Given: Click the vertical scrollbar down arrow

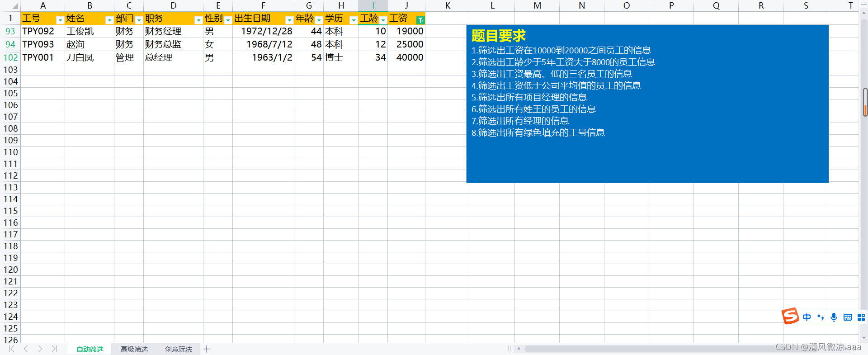Looking at the screenshot, I should [x=864, y=337].
